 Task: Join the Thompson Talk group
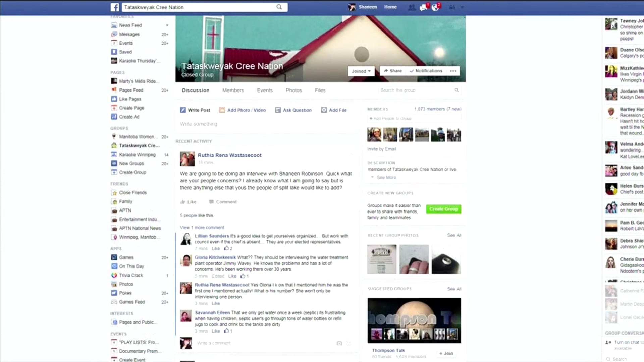tap(446, 353)
